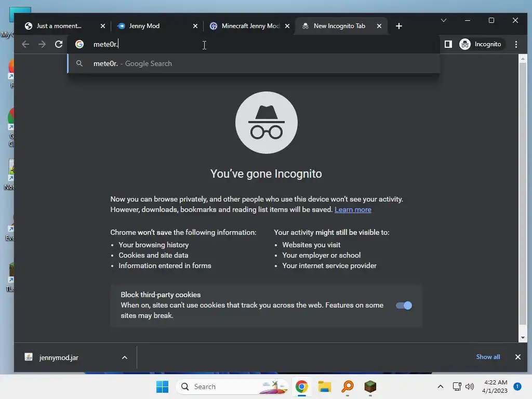Click the page scrollbar down arrow
Image resolution: width=532 pixels, height=399 pixels.
tap(523, 338)
